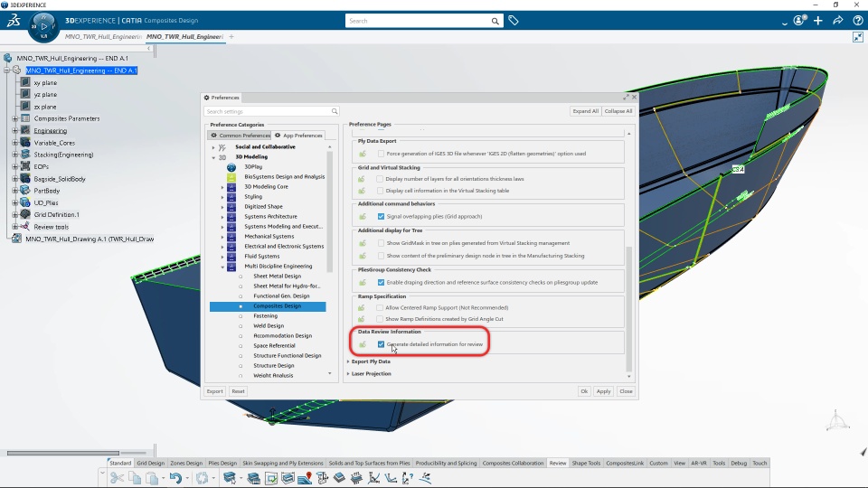Click the search magnifier icon in top bar
868x488 pixels.
[x=495, y=21]
